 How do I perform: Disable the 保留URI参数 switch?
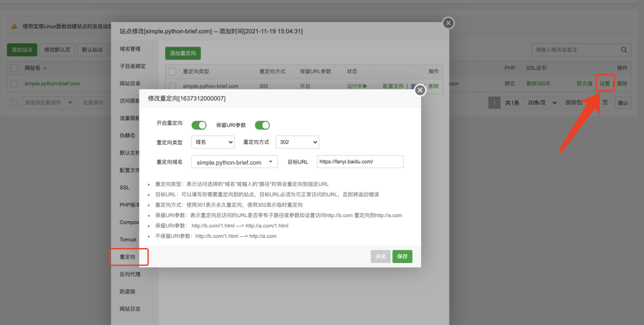coord(262,125)
